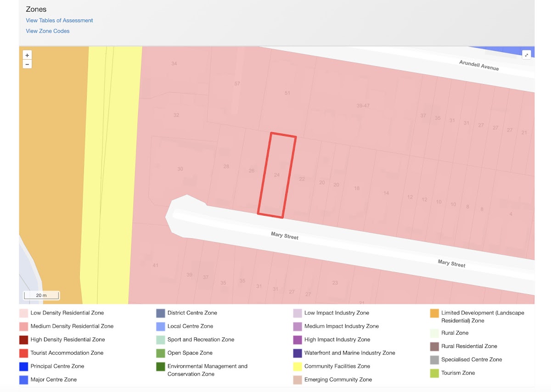Open the View Zone Codes link
This screenshot has height=392, width=551.
[x=48, y=31]
